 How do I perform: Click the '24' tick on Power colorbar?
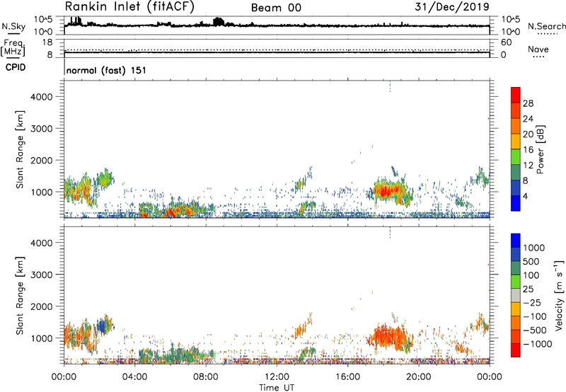528,119
